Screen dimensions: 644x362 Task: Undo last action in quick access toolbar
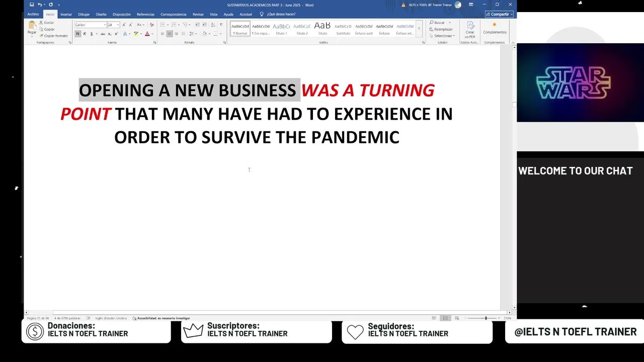[40, 5]
